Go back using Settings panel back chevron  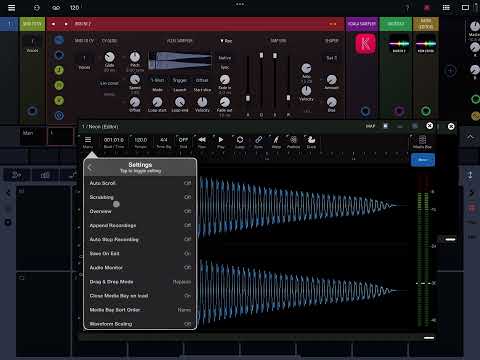(90, 168)
